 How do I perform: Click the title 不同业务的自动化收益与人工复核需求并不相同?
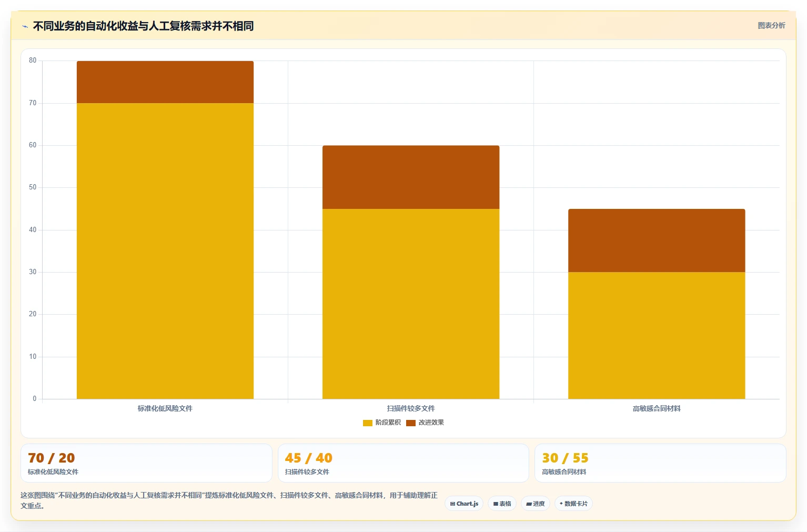pyautogui.click(x=143, y=26)
